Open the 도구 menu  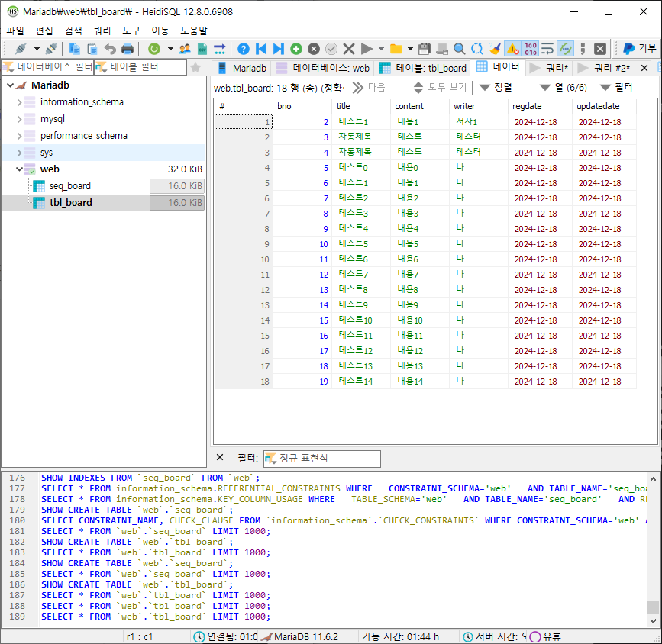[x=131, y=31]
